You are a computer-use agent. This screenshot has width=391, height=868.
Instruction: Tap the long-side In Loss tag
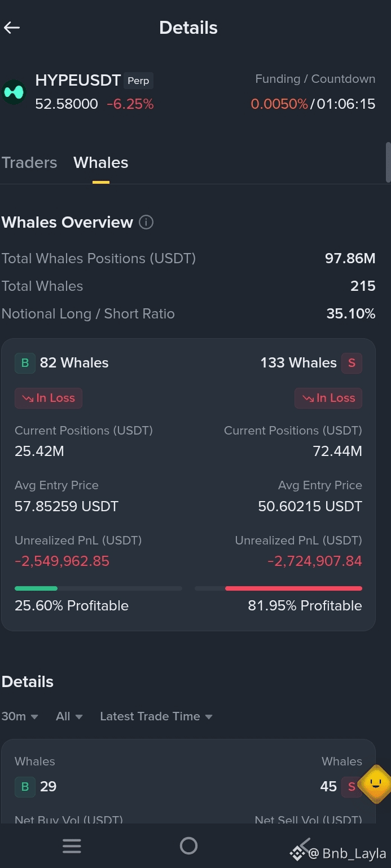49,398
